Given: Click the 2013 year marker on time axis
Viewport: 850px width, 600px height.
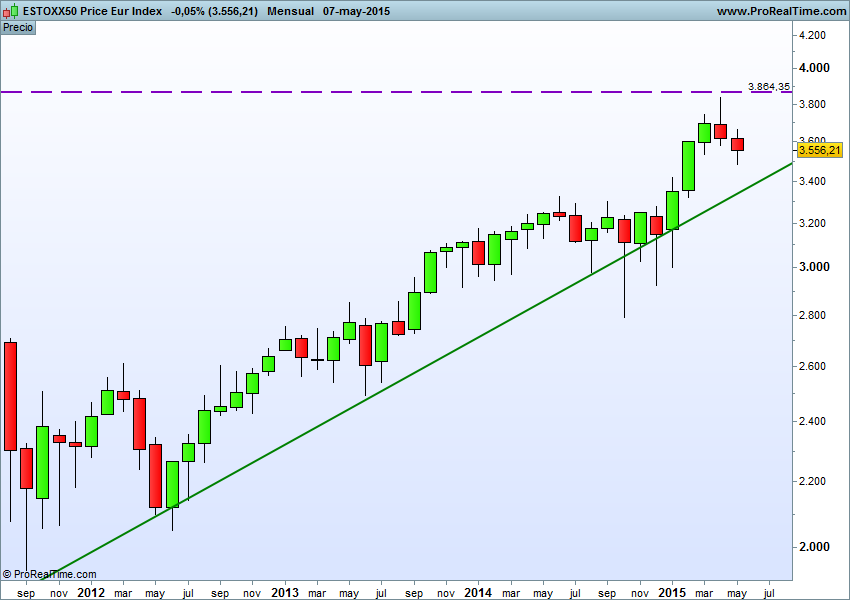Looking at the screenshot, I should [x=285, y=592].
